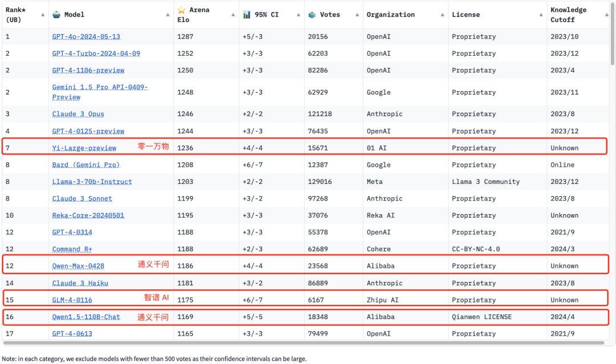Open Qwen1.5-110B-Chat model link
The height and width of the screenshot is (364, 616).
click(86, 317)
